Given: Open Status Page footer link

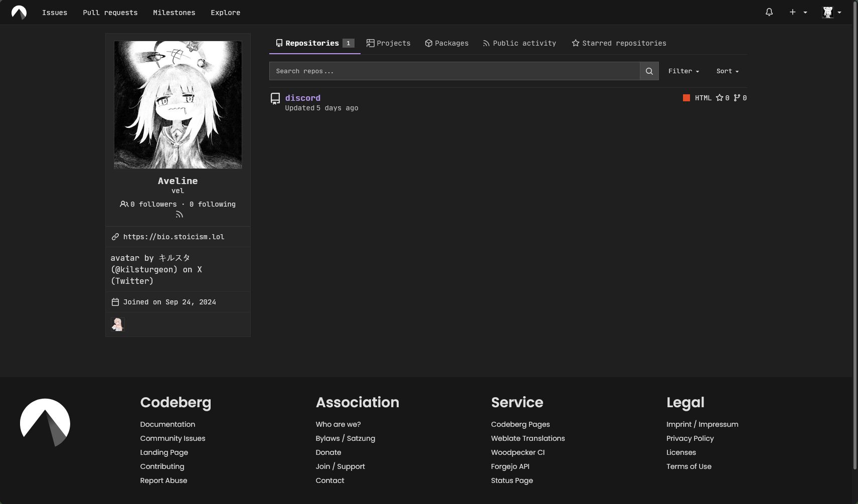Looking at the screenshot, I should 512,480.
